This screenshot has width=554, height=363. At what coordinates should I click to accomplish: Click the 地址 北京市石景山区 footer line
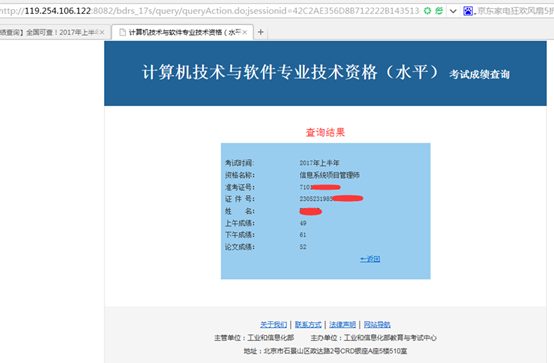tap(325, 351)
